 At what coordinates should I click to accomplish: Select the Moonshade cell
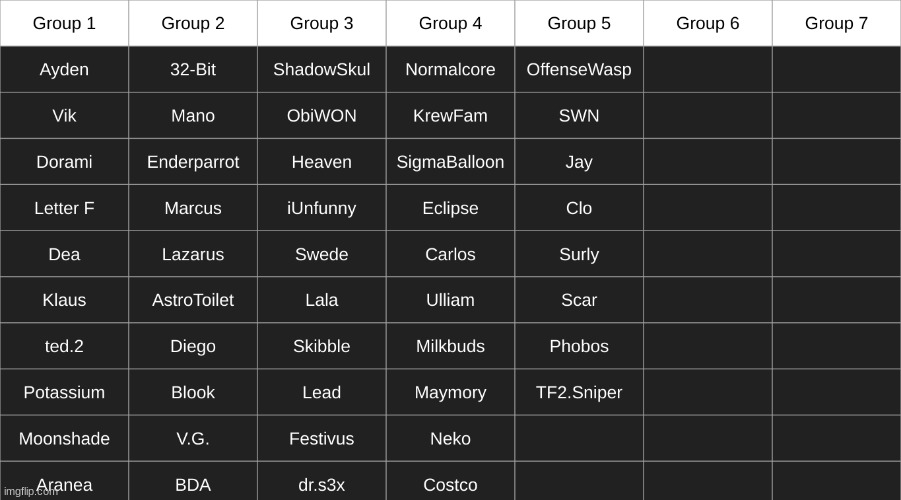(x=64, y=438)
